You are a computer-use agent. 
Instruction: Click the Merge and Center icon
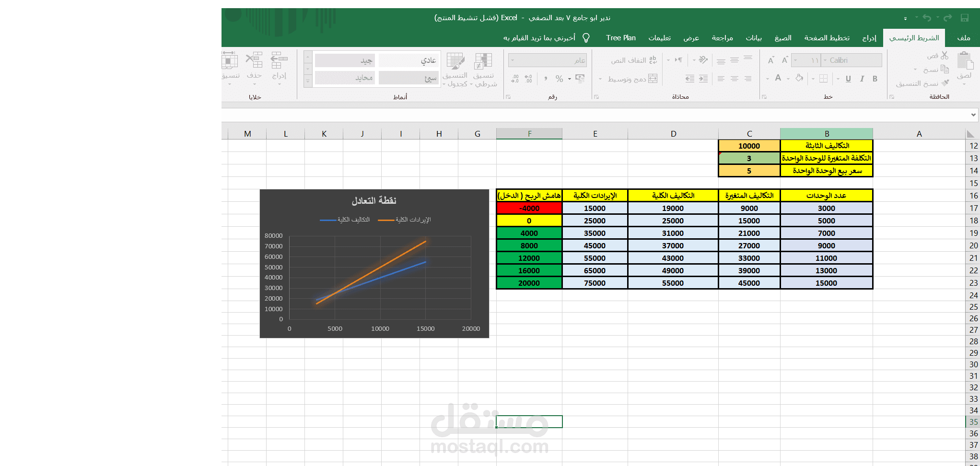tap(653, 79)
